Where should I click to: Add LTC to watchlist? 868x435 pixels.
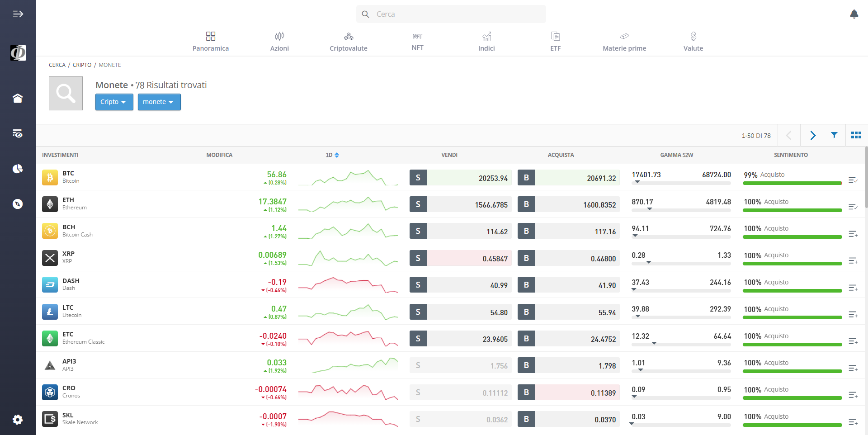click(853, 314)
